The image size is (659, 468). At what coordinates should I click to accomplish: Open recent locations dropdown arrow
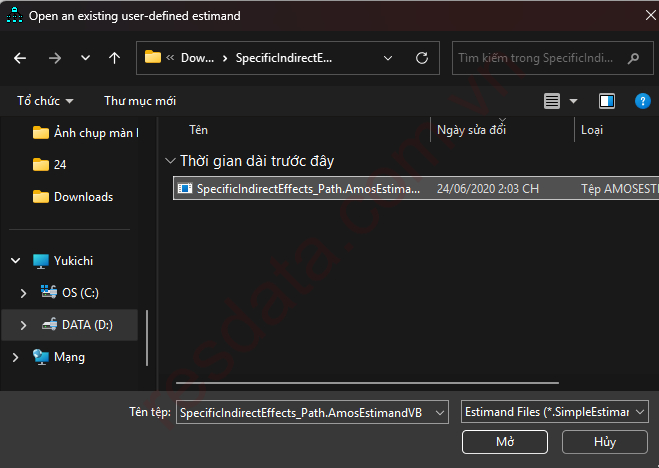pos(85,58)
